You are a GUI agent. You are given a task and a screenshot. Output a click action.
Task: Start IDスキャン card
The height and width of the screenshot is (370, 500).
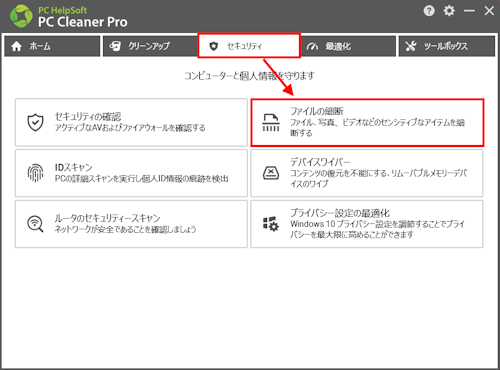click(131, 173)
